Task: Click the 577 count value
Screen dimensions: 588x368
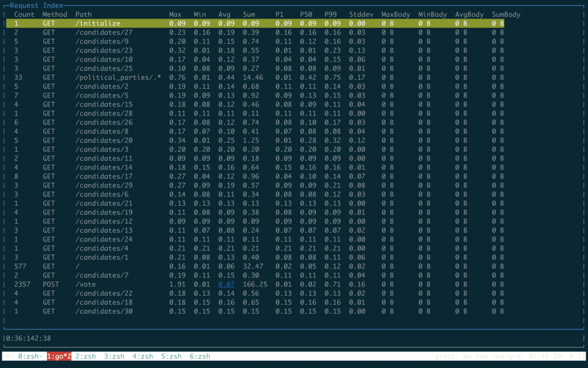Action: point(20,267)
